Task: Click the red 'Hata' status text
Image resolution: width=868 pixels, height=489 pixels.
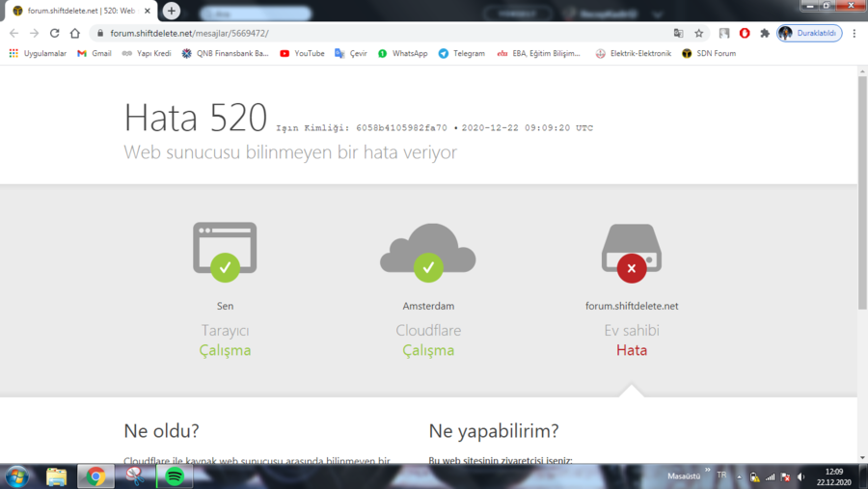Action: (x=632, y=350)
